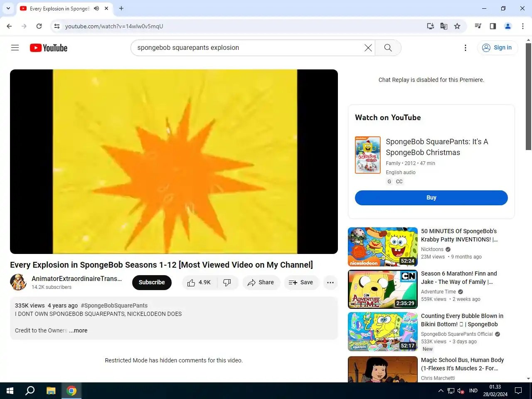Open #SpongeBobSquarePants hashtag link
Screen dimensions: 532x399
pyautogui.click(x=114, y=305)
